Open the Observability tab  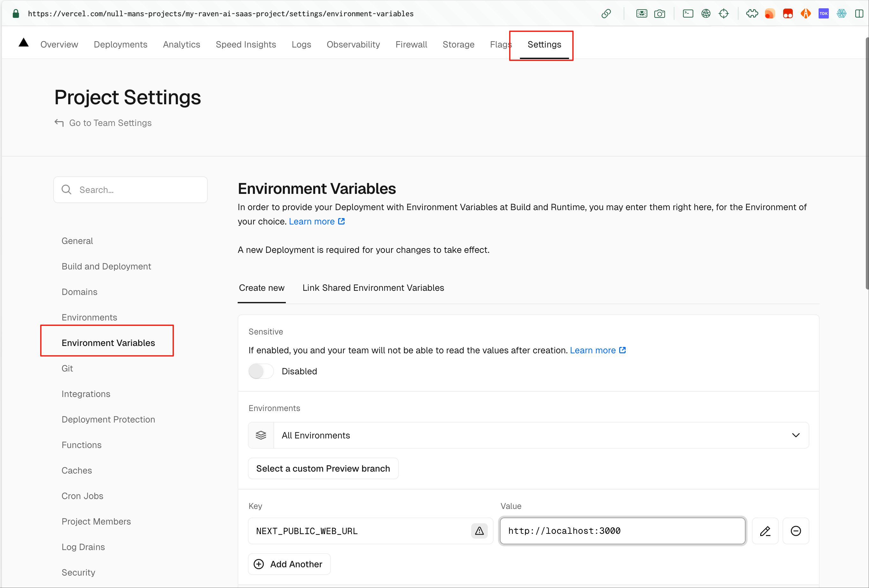click(353, 45)
